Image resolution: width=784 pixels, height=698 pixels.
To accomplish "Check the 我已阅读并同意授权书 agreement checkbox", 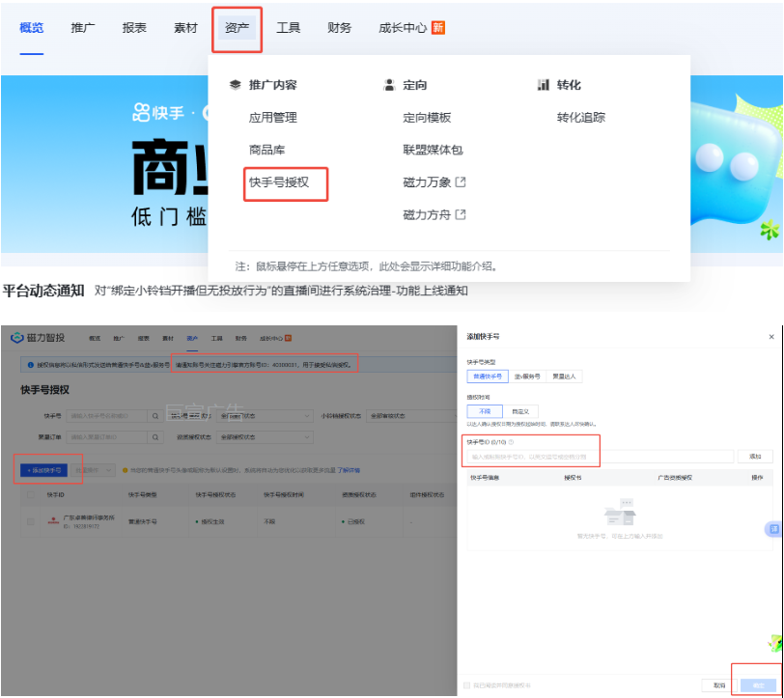I will (x=467, y=683).
